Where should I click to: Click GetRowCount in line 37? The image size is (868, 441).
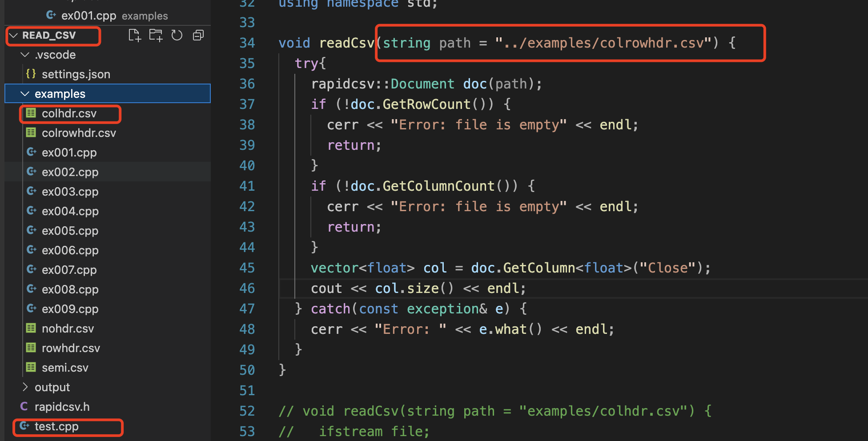[426, 104]
